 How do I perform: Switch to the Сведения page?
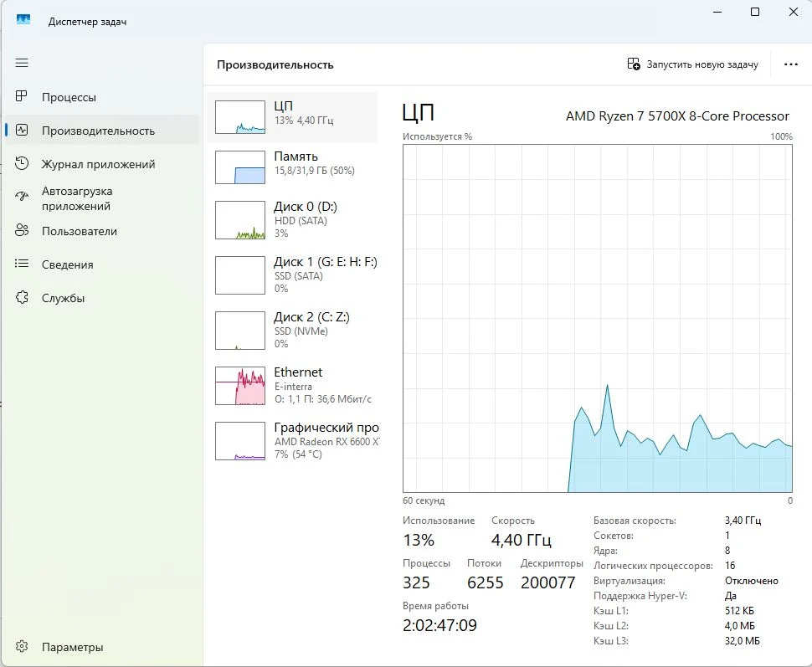(x=101, y=264)
